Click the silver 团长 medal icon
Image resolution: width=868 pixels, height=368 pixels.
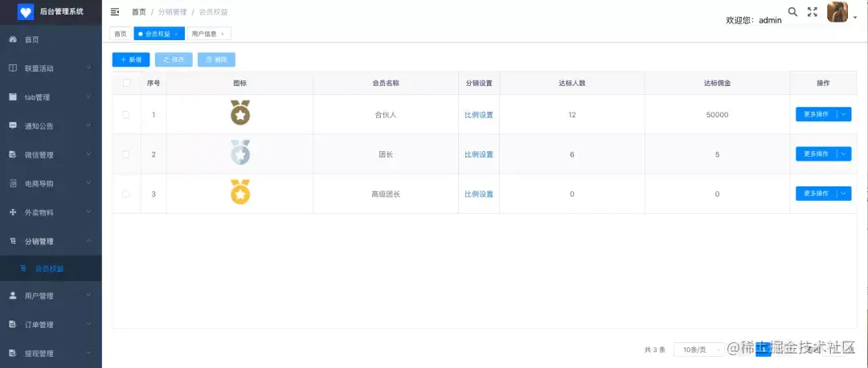[240, 153]
